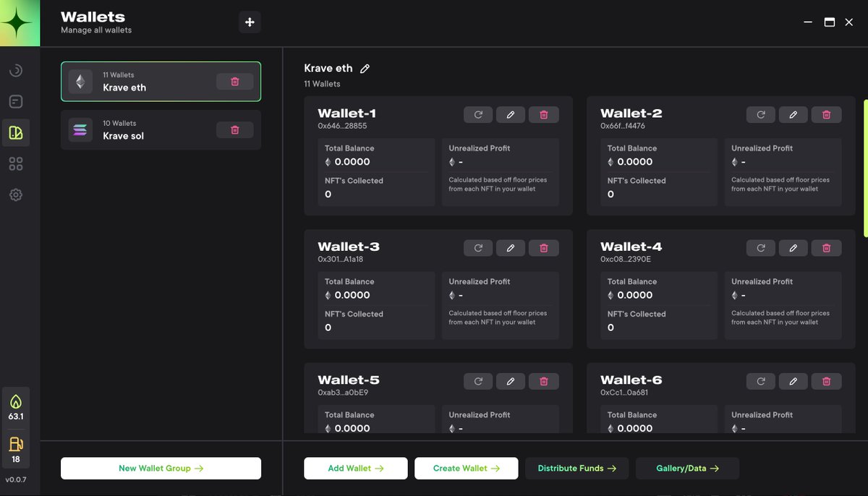Select the Krave eth wallet group
The width and height of the screenshot is (868, 496).
coord(161,82)
